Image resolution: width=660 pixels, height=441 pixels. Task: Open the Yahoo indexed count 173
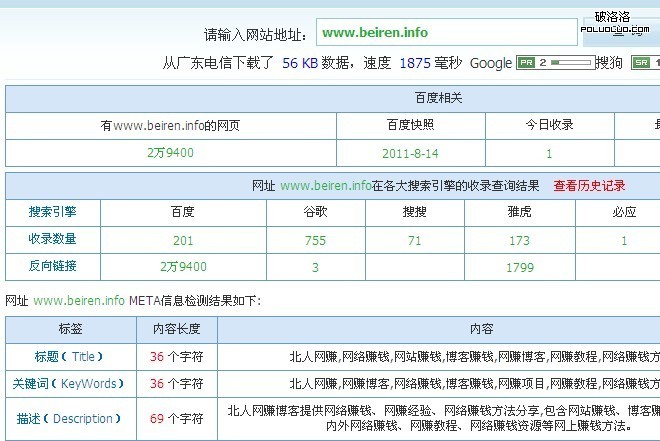click(519, 240)
